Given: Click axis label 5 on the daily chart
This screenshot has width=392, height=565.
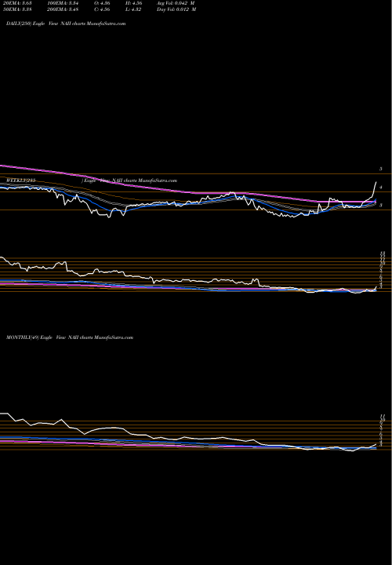Looking at the screenshot, I should click(380, 169).
